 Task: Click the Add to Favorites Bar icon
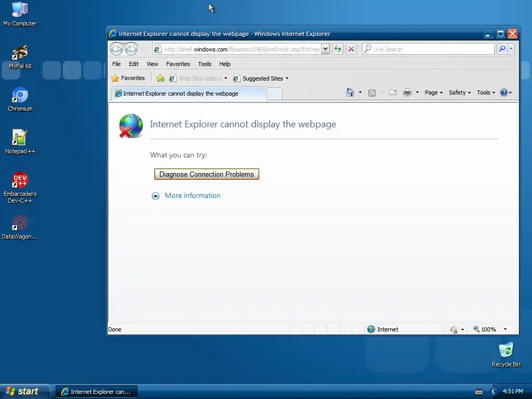tap(161, 78)
